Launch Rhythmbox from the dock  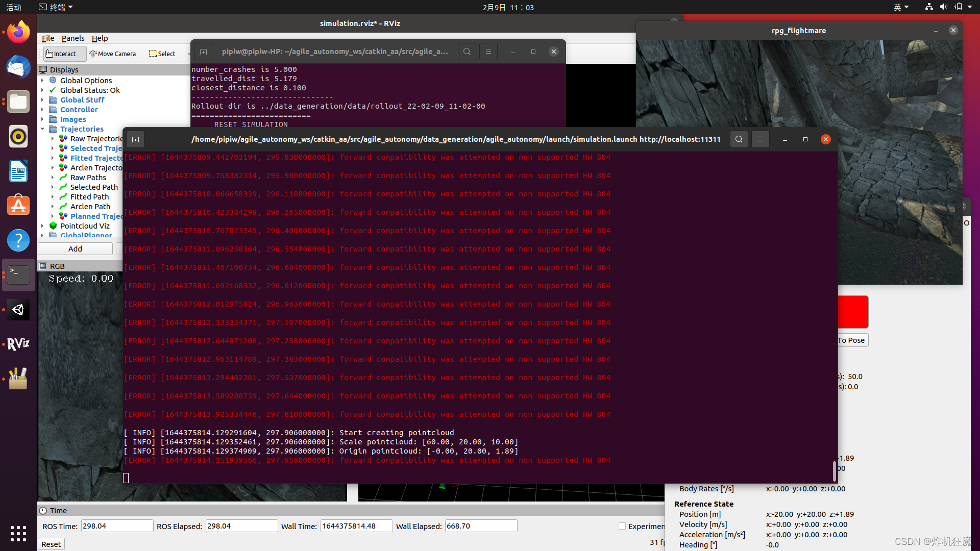click(x=18, y=136)
